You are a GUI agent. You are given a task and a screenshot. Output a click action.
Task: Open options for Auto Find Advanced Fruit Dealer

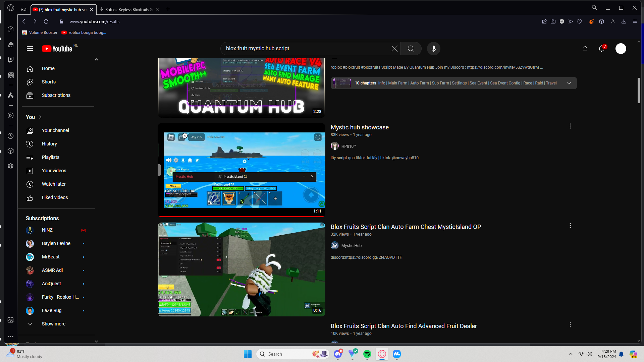[x=570, y=325]
